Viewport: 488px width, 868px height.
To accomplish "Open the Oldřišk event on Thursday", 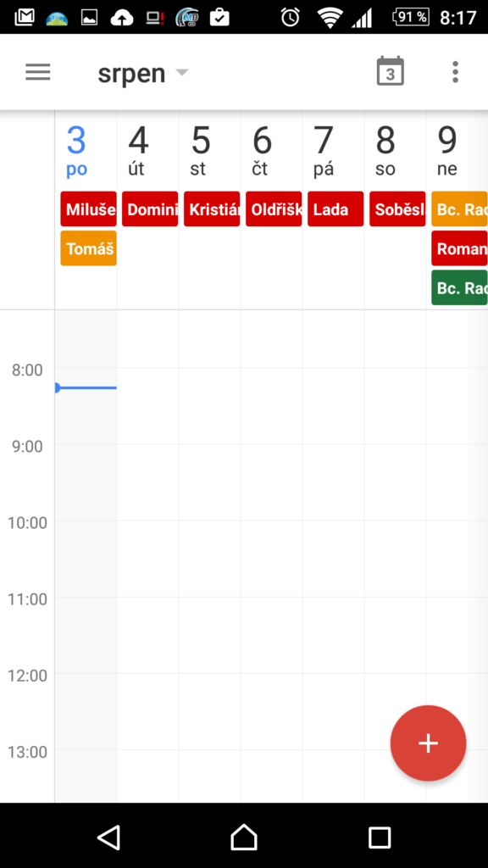I will click(274, 209).
